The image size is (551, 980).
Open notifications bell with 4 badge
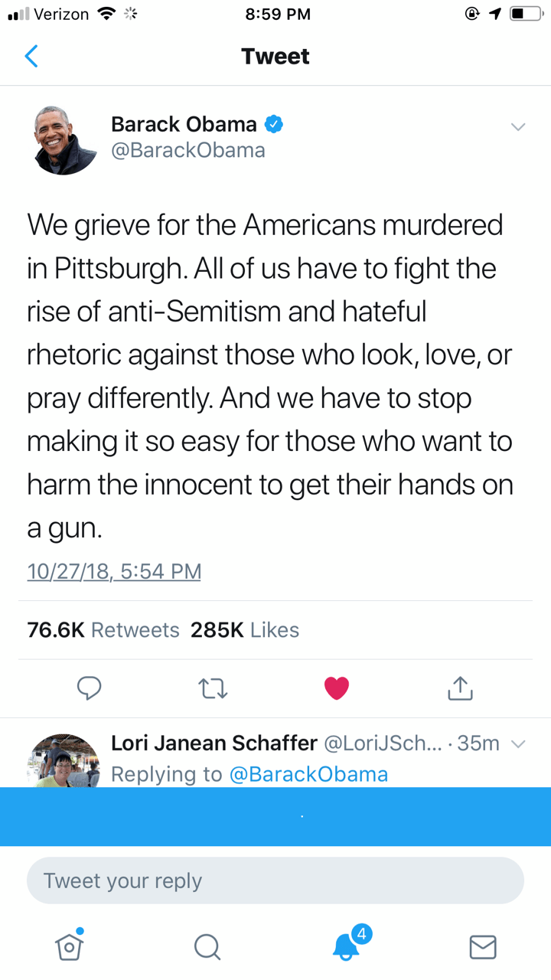coord(347,946)
